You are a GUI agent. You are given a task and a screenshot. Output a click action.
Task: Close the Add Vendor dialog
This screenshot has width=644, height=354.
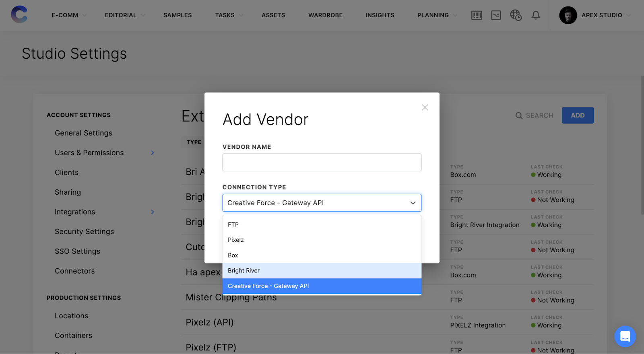click(x=425, y=107)
